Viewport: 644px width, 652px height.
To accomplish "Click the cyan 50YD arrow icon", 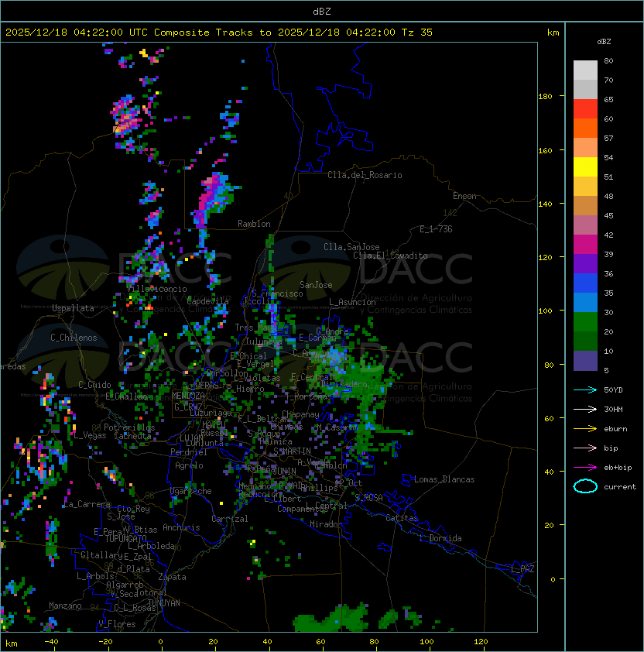I will (585, 390).
